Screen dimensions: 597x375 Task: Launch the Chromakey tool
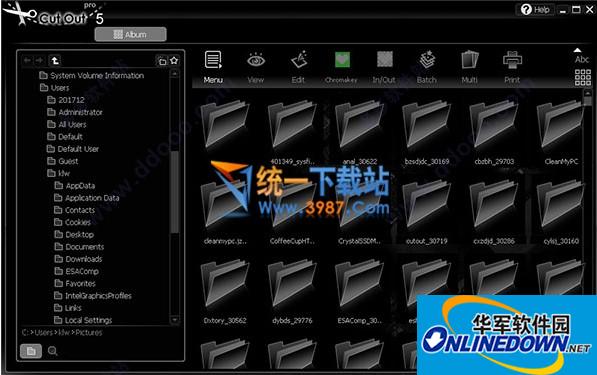(x=342, y=67)
